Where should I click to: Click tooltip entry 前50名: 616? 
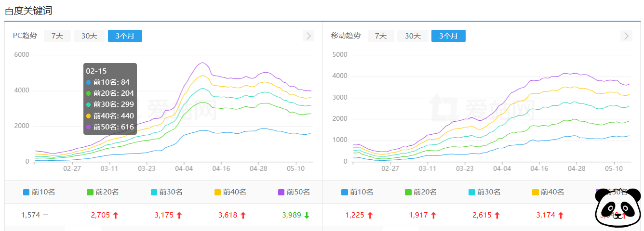(x=110, y=127)
